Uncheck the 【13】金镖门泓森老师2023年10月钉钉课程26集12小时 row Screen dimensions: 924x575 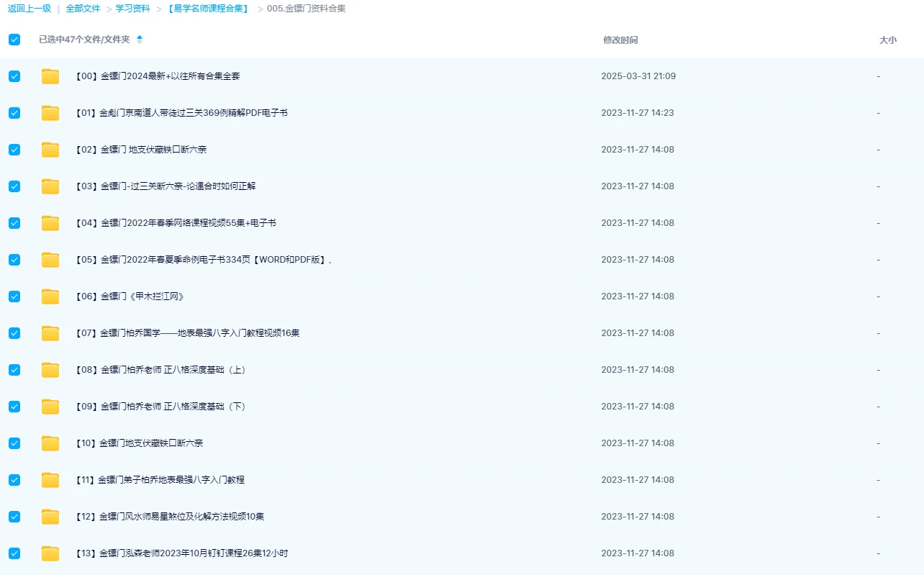14,553
